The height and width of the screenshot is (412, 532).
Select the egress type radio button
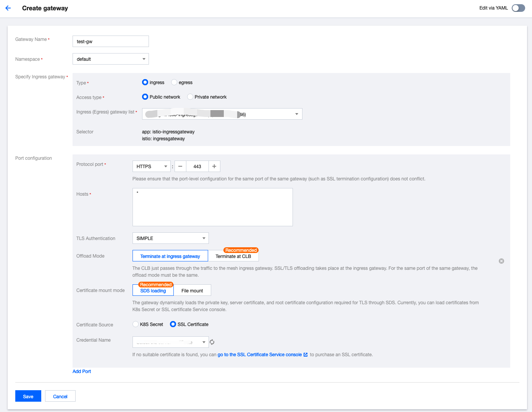174,82
